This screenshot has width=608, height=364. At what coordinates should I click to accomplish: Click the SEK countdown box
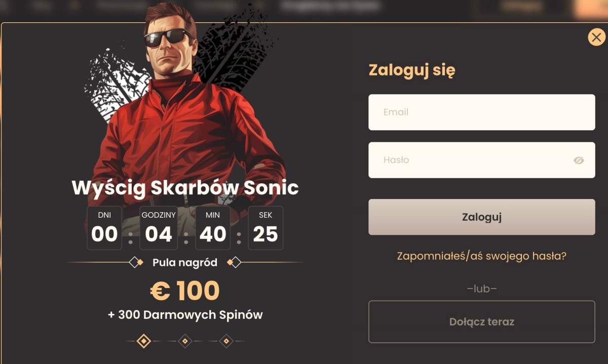tap(265, 228)
